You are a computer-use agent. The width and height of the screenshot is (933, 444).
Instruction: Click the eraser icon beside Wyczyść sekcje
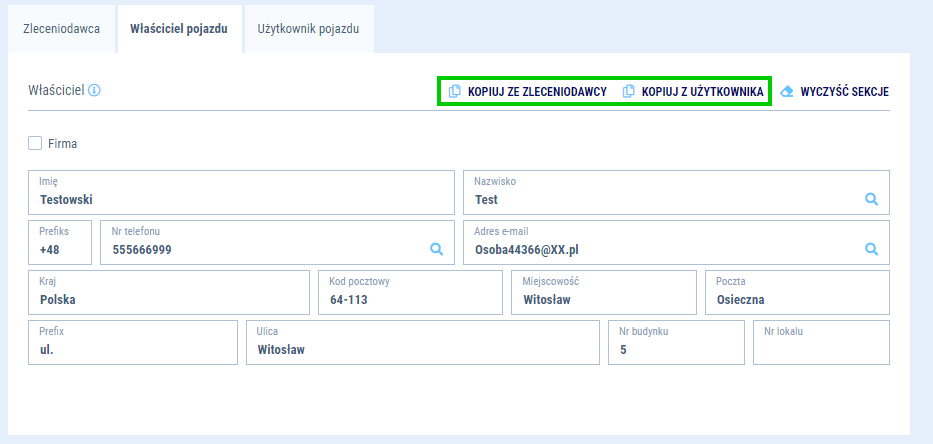[x=786, y=91]
